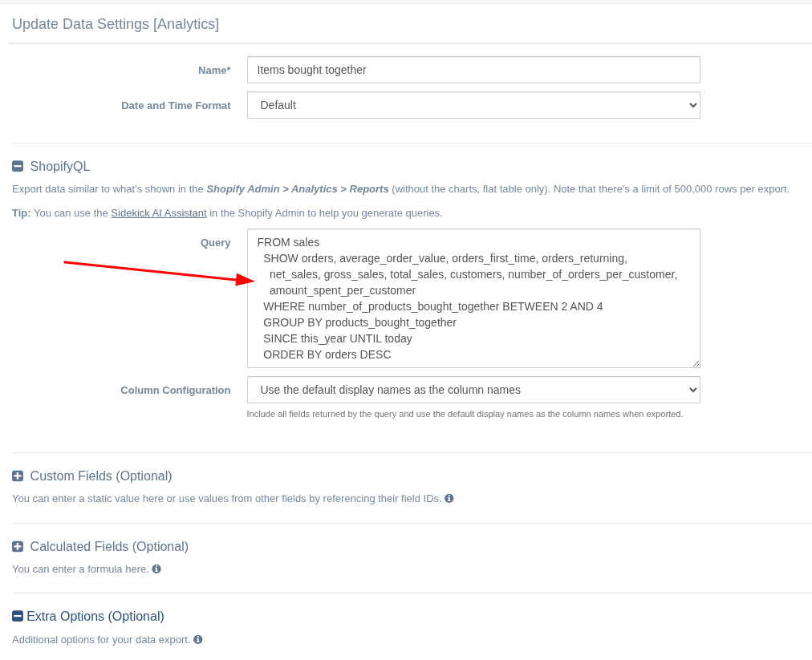Open the Date and Time Format dropdown

(473, 105)
